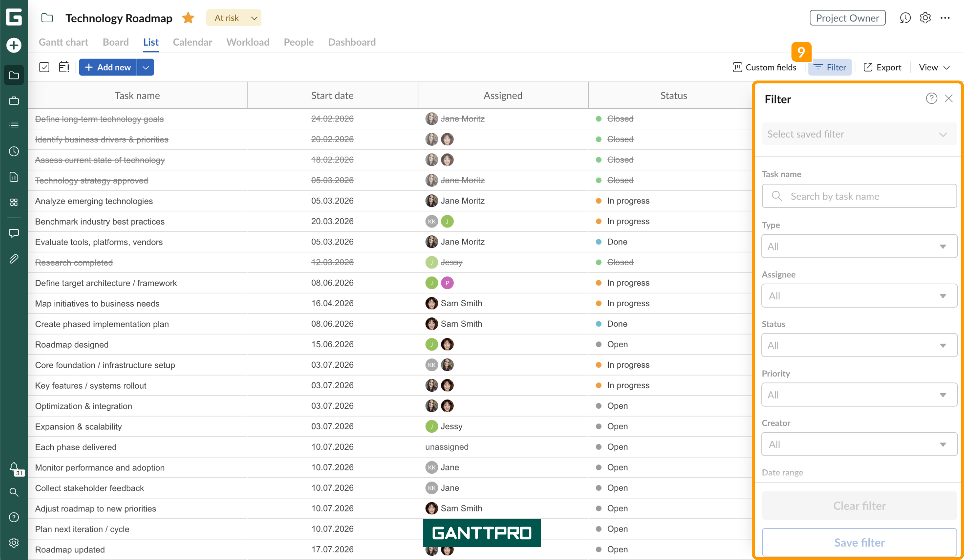Click the search magnifier icon in sidebar

[x=14, y=492]
